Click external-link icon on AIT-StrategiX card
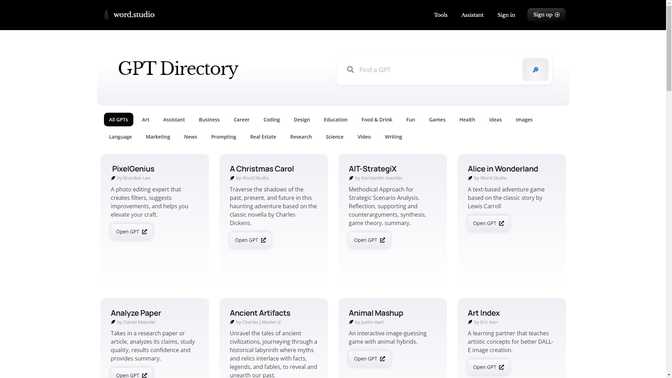Screen dimensions: 672x378 pos(382,240)
